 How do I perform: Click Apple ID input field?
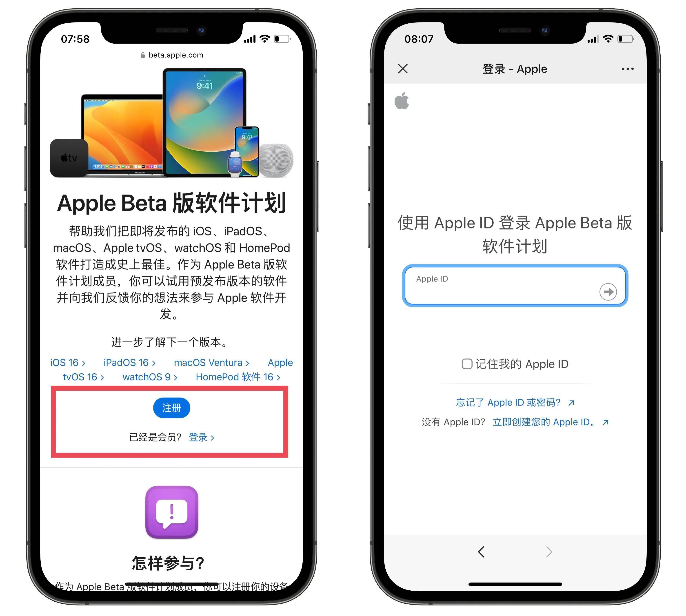[515, 291]
